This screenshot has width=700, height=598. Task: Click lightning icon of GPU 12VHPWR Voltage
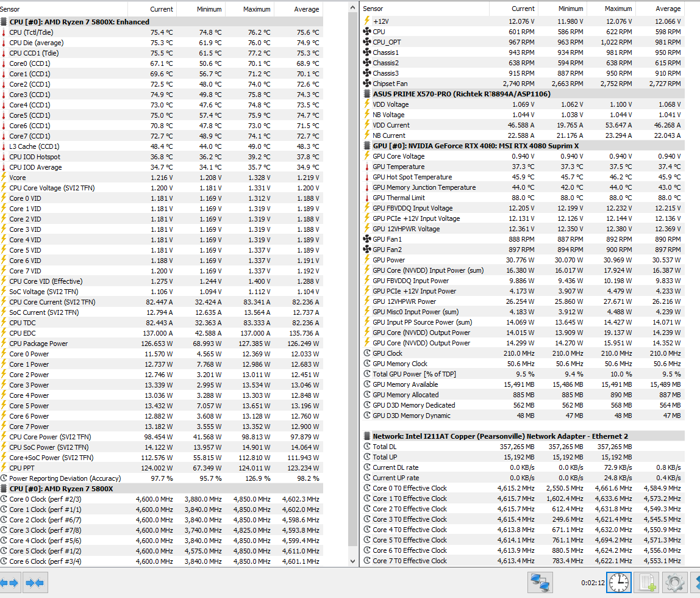pyautogui.click(x=367, y=229)
